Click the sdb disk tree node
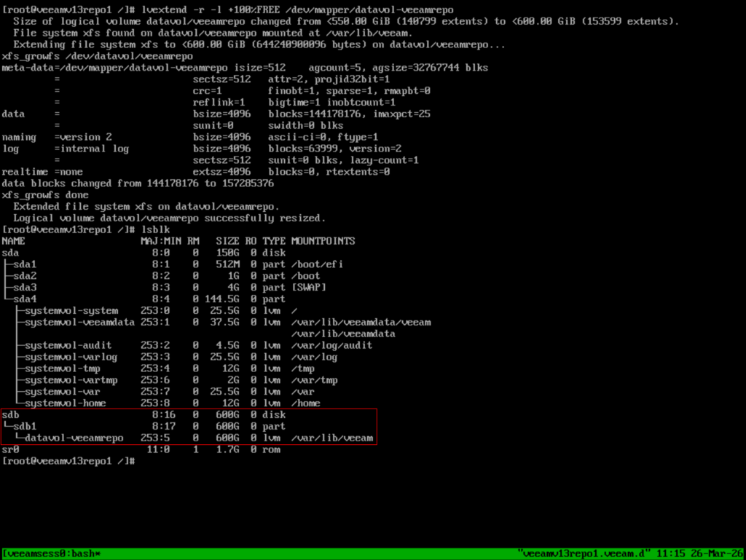The image size is (746, 560). [11, 415]
